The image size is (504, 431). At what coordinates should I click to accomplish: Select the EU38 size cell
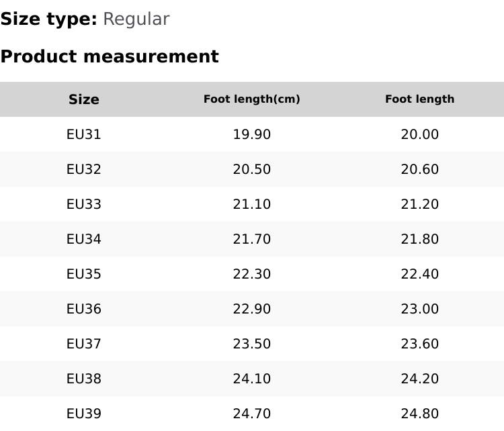click(x=84, y=379)
